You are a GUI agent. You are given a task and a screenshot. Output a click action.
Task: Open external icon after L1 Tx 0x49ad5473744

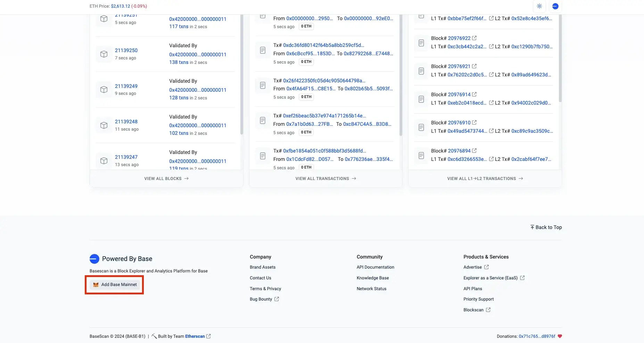tap(491, 131)
